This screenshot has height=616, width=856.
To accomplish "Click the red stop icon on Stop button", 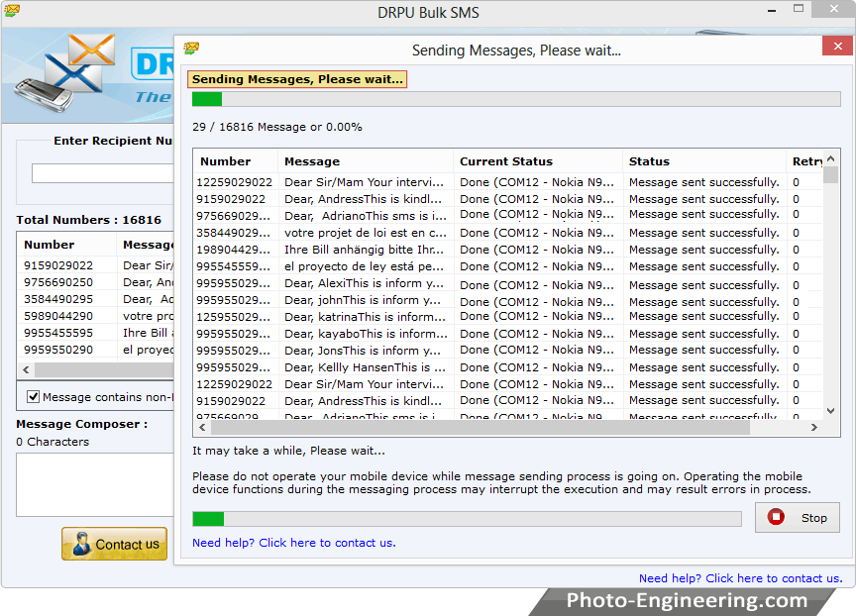I will [x=776, y=517].
